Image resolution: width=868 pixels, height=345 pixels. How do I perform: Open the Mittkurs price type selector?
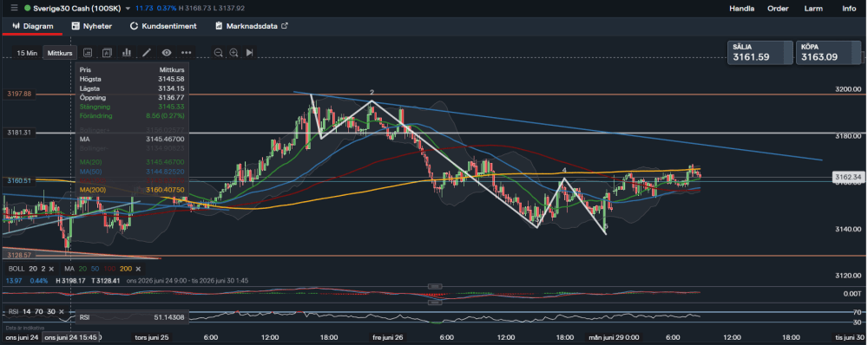pyautogui.click(x=60, y=53)
